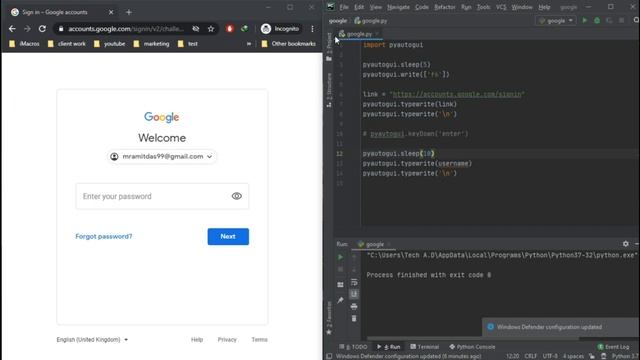The height and width of the screenshot is (360, 640).
Task: Open the English (United Kingdom) language dropdown
Action: (x=92, y=340)
